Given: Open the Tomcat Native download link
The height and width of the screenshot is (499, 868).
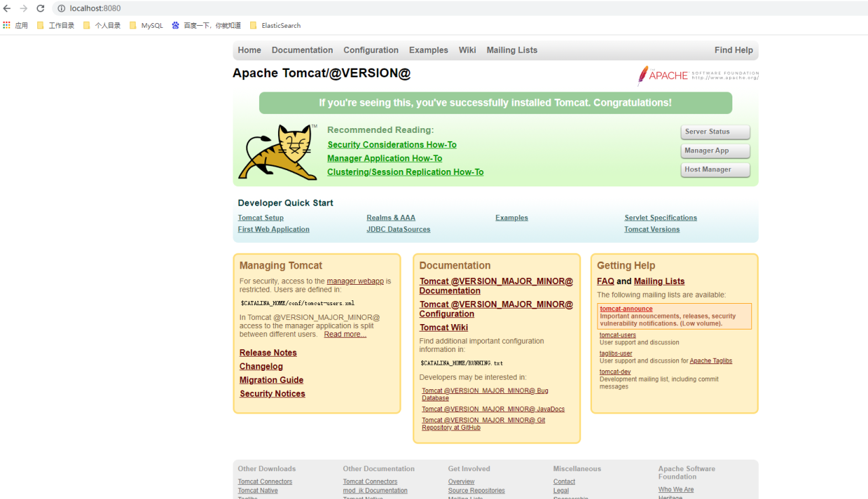Looking at the screenshot, I should click(258, 490).
